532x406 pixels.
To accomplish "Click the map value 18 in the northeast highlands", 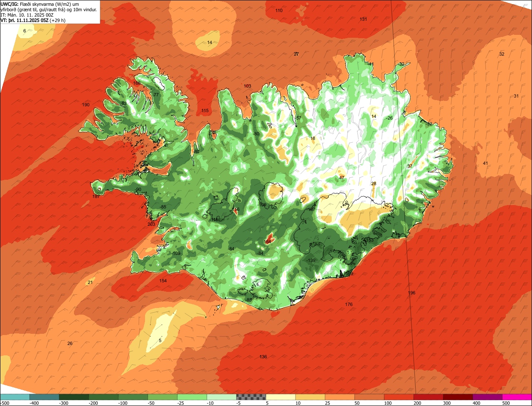I will 313,138.
